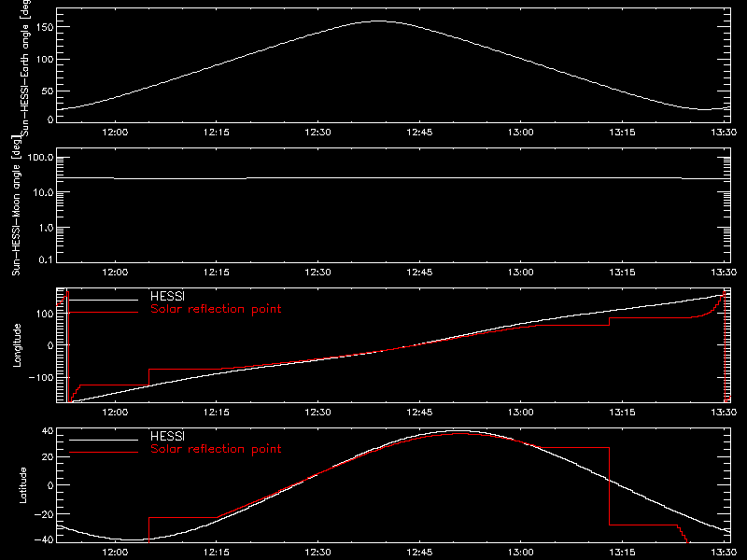Viewport: 747px width, 560px height.
Task: Click the -100 y-axis value on Longitude plot
Action: coord(41,377)
